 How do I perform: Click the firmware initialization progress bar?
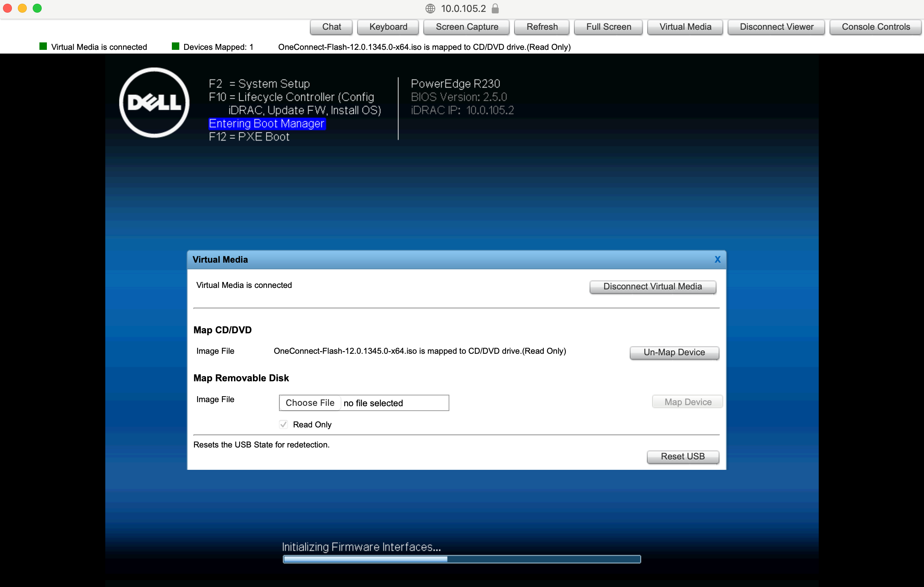coord(462,559)
